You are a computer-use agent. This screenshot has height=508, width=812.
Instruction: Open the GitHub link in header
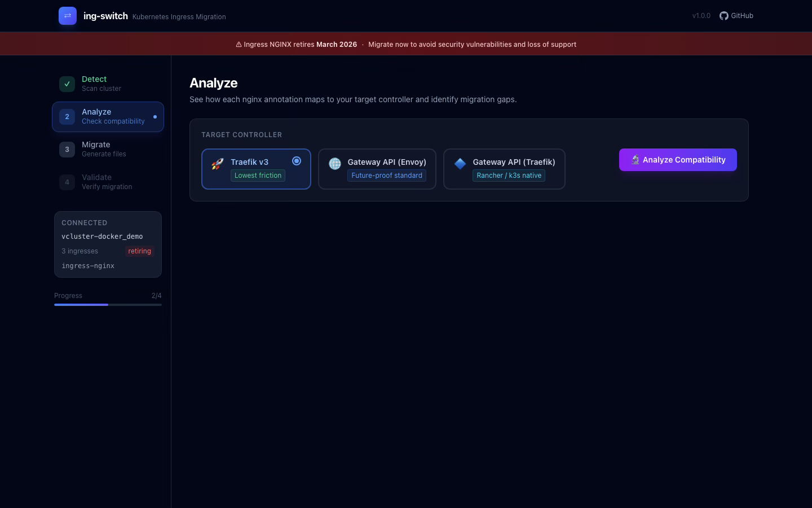736,16
